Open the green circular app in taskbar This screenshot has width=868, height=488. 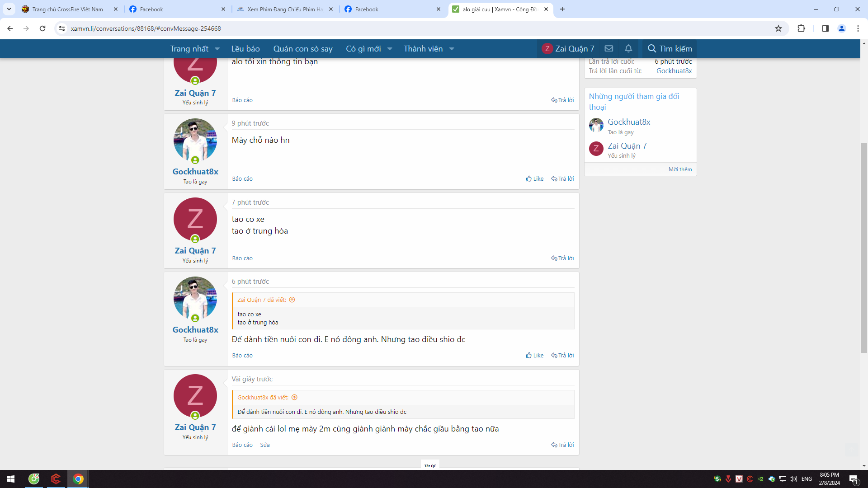point(34,479)
